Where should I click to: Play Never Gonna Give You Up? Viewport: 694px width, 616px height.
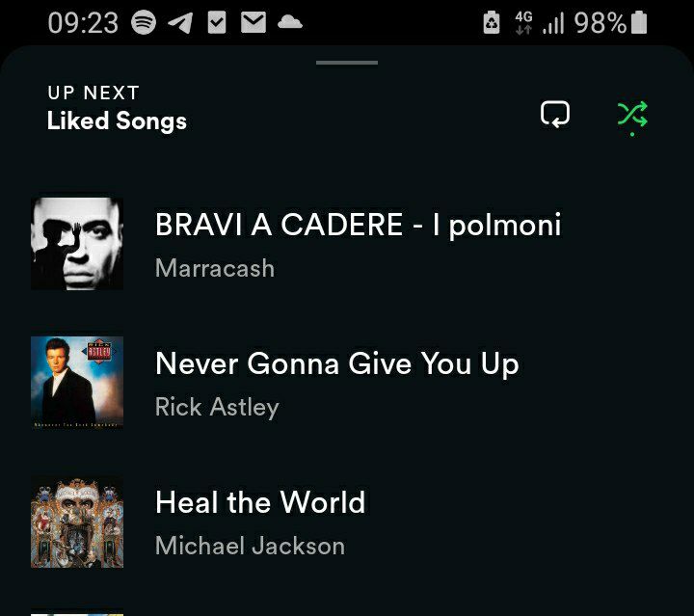(x=347, y=383)
